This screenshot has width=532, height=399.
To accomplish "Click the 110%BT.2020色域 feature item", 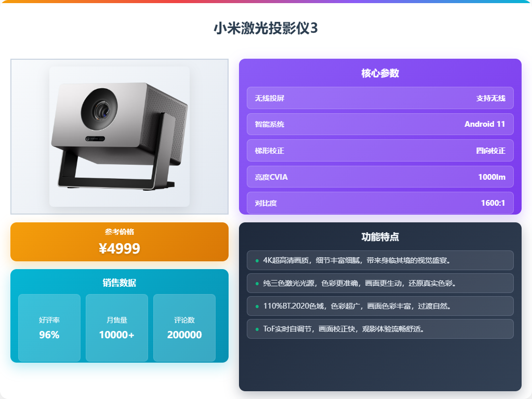I will click(380, 306).
